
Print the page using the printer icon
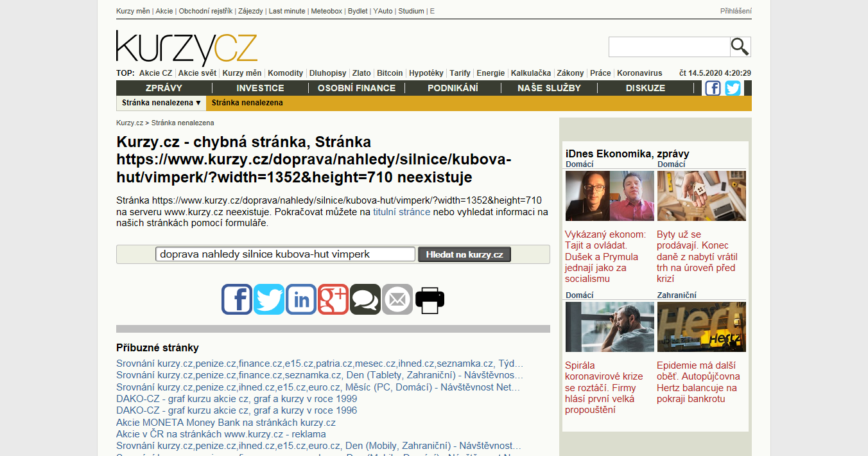[430, 299]
